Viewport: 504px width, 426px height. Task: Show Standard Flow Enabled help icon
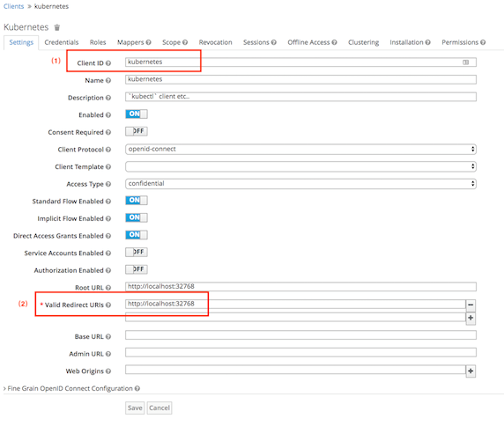(x=108, y=202)
